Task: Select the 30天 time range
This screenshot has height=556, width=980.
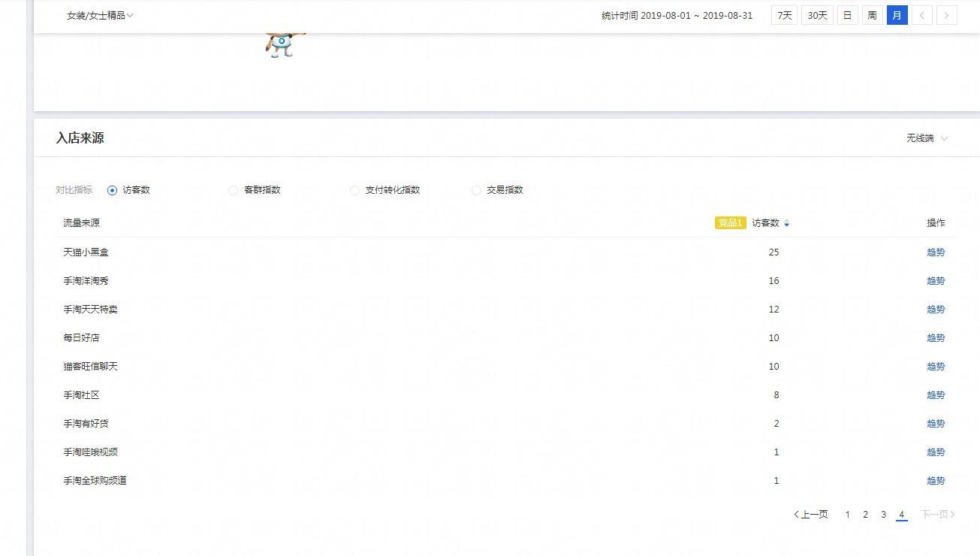Action: click(817, 15)
